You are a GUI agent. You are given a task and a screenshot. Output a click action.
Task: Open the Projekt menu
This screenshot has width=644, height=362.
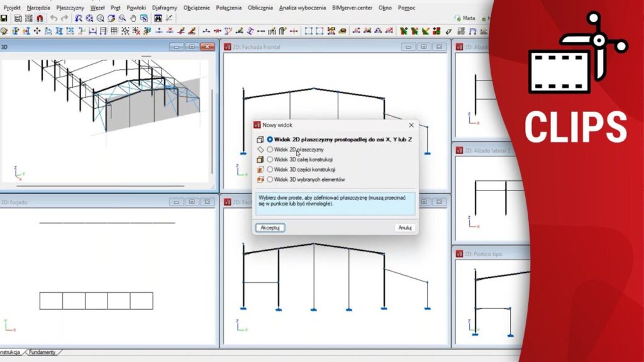(12, 8)
